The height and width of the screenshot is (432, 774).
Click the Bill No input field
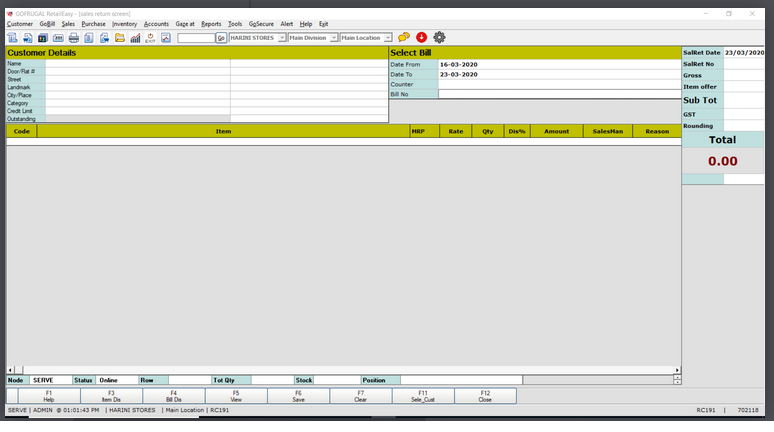pyautogui.click(x=559, y=94)
